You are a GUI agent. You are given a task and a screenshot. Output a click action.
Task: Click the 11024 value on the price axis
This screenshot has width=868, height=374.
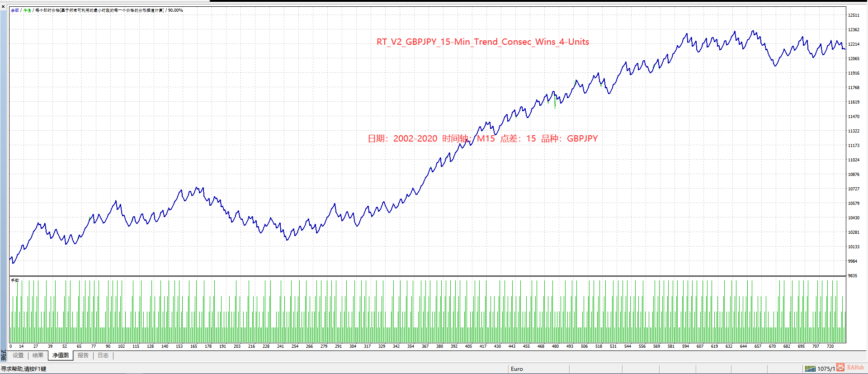point(854,160)
